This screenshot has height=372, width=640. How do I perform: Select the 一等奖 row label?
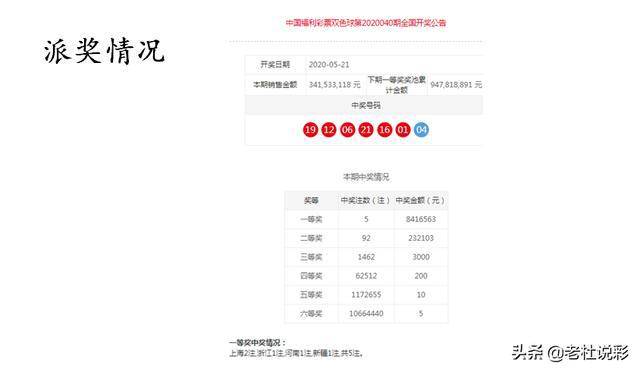(311, 219)
